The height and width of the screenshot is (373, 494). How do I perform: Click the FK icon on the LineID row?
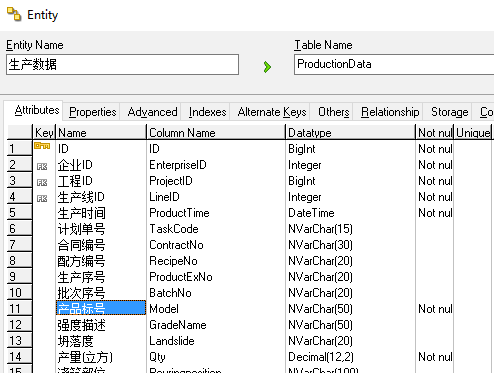pos(42,199)
